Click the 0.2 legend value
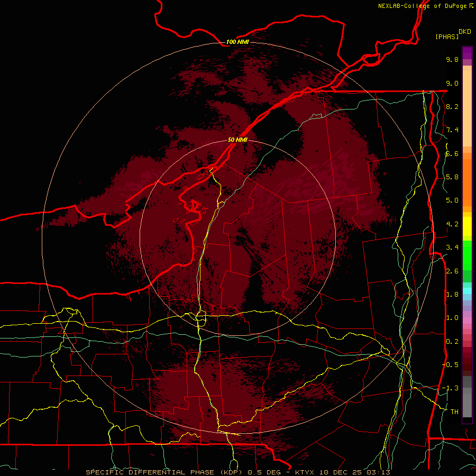The image size is (476, 476). coord(452,341)
